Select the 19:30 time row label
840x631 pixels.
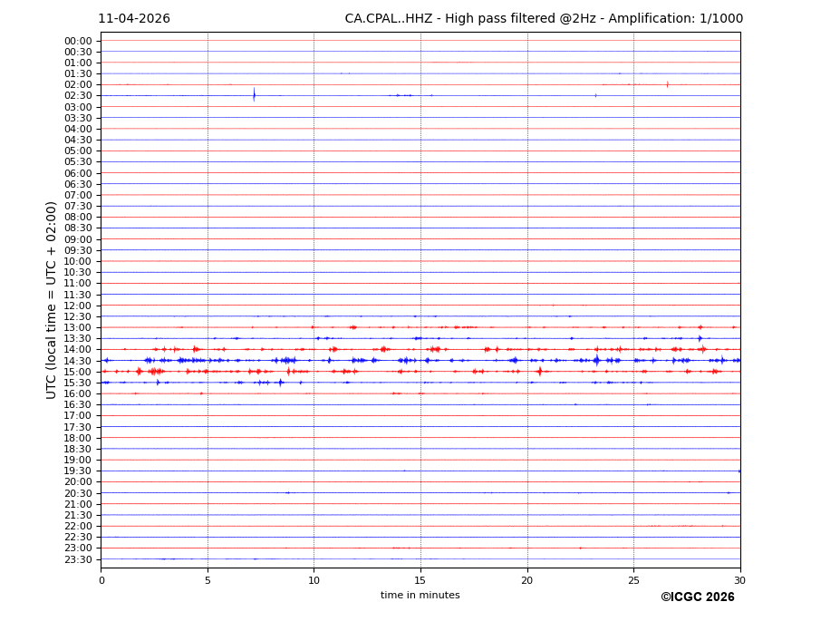pyautogui.click(x=78, y=471)
